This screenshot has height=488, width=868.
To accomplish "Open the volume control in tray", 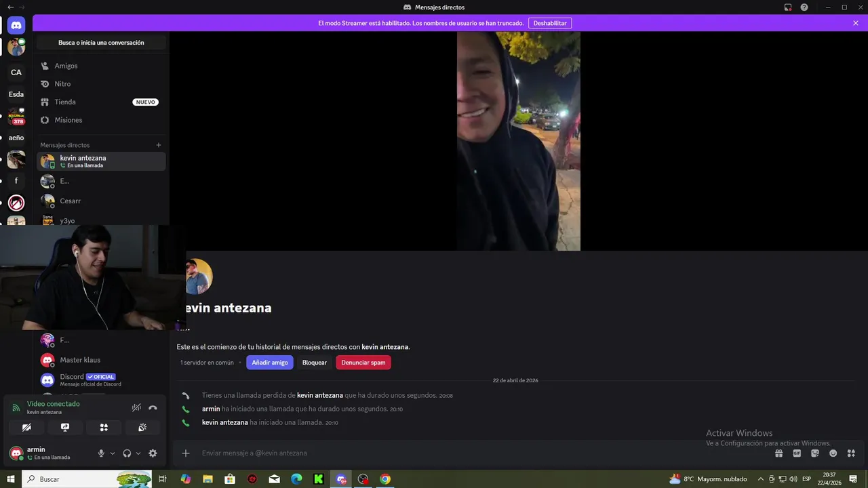I will [794, 479].
